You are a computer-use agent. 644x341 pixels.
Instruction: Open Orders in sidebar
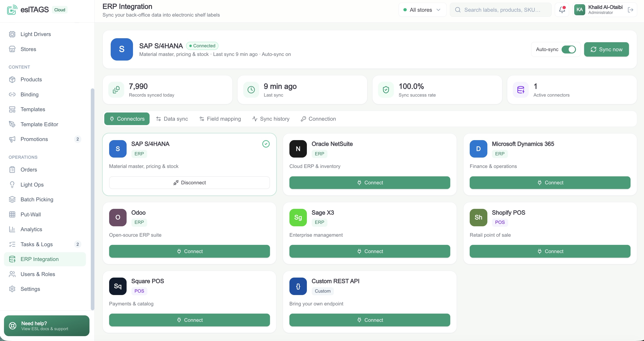click(x=45, y=170)
